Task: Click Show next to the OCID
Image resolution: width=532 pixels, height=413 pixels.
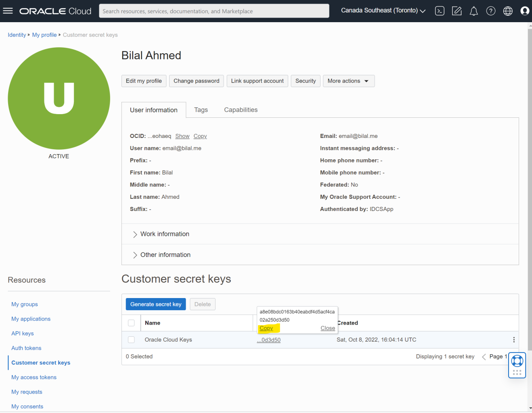Action: point(182,136)
